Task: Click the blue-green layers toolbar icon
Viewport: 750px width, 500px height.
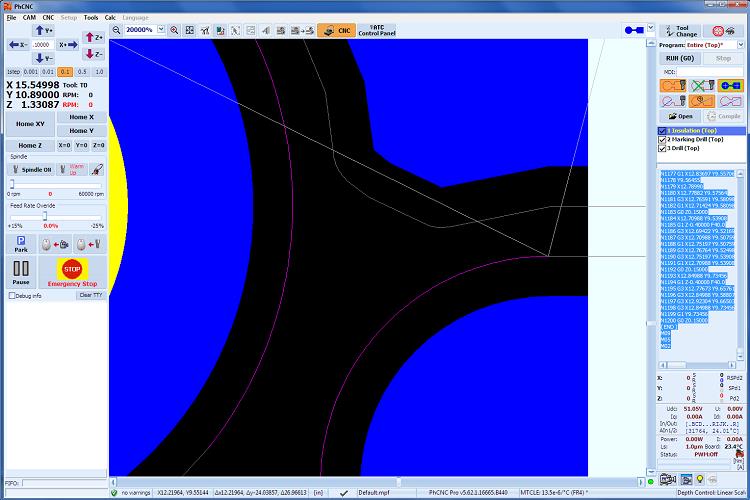Action: (x=220, y=30)
